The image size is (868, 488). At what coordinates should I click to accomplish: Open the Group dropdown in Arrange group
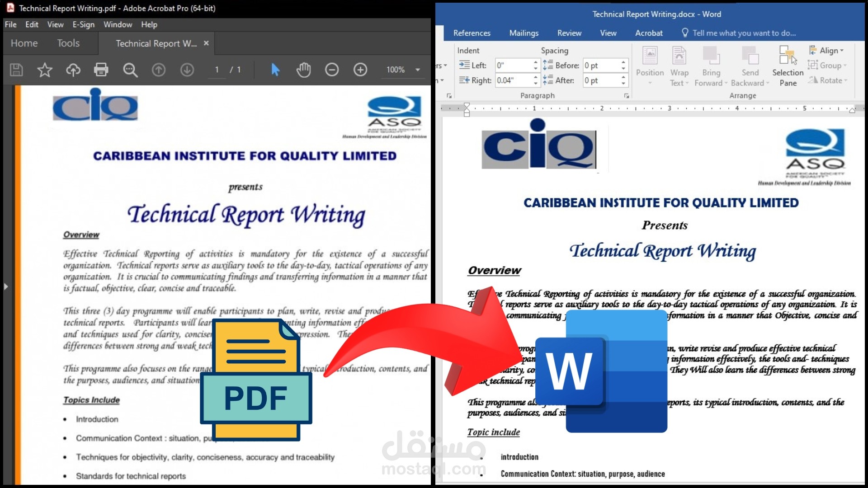tap(827, 66)
